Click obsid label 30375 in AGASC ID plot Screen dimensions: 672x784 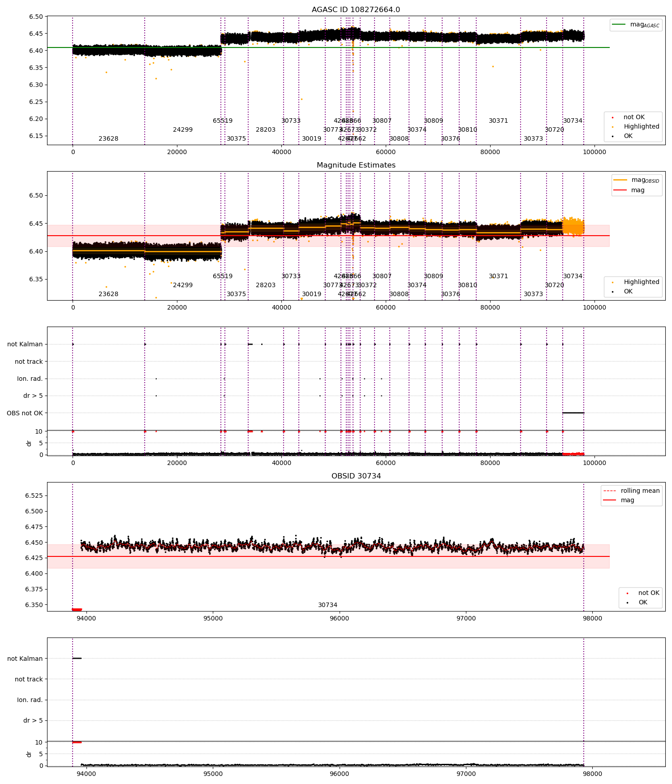tap(236, 138)
